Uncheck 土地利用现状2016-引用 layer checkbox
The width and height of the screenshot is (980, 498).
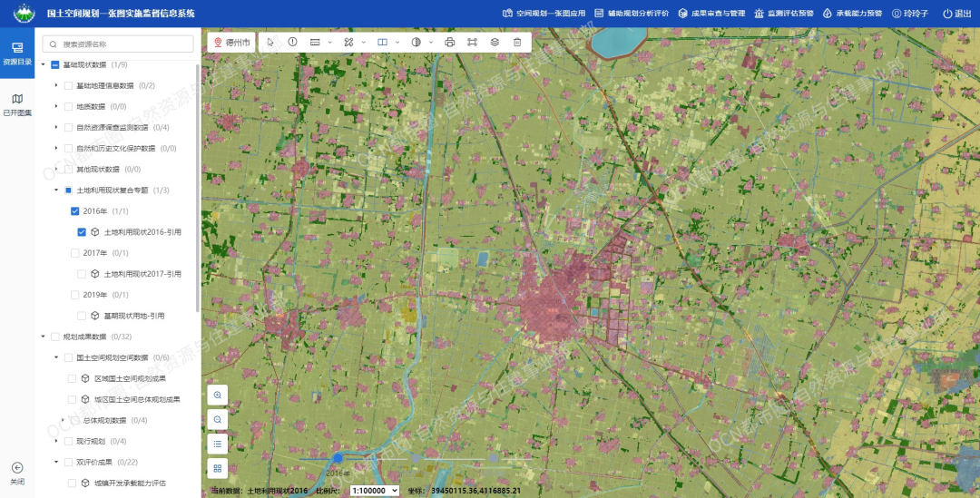point(82,232)
